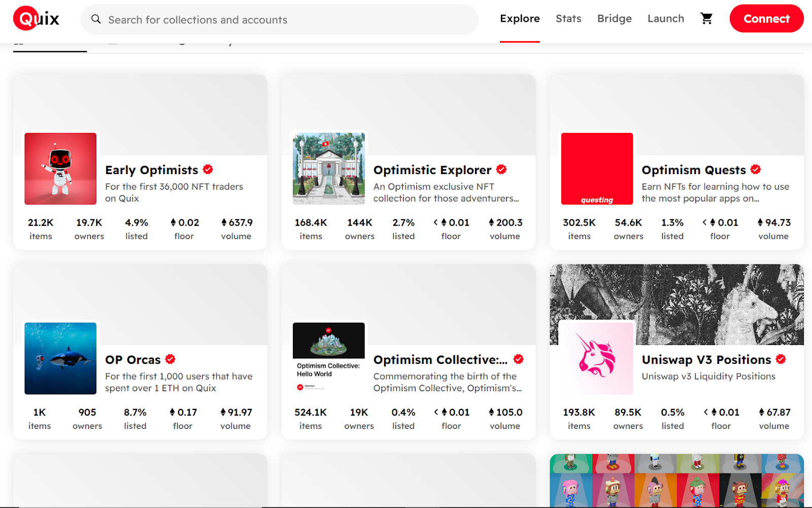812x508 pixels.
Task: Click '302.5K' items value
Action: tap(579, 223)
